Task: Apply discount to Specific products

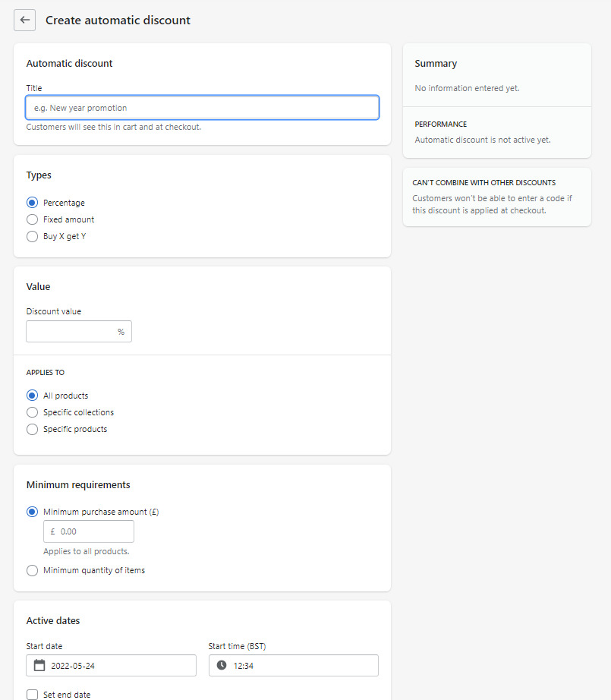Action: [32, 429]
